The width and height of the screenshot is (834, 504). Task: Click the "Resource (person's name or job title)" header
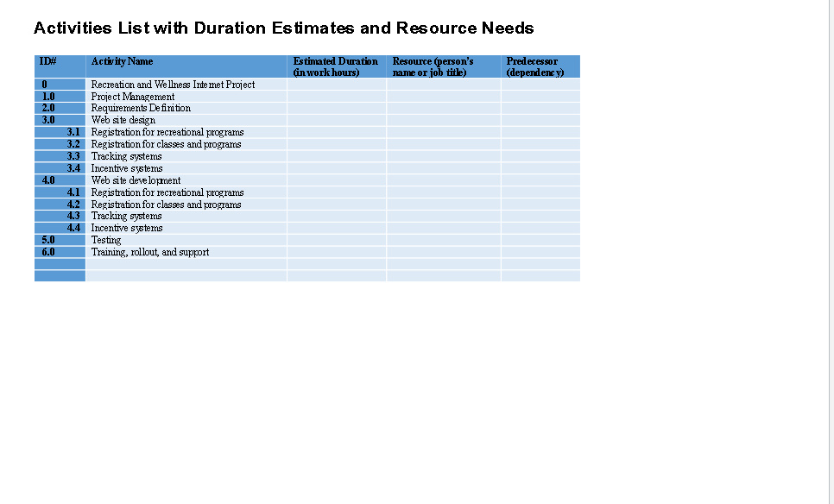(x=440, y=66)
